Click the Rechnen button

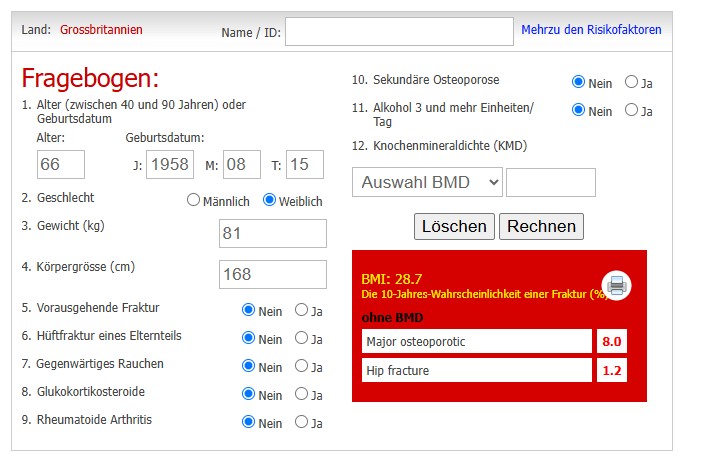coord(541,227)
